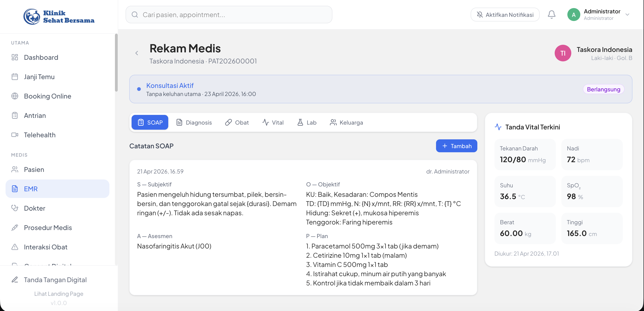
Task: Open the Telehealth section
Action: tap(39, 135)
